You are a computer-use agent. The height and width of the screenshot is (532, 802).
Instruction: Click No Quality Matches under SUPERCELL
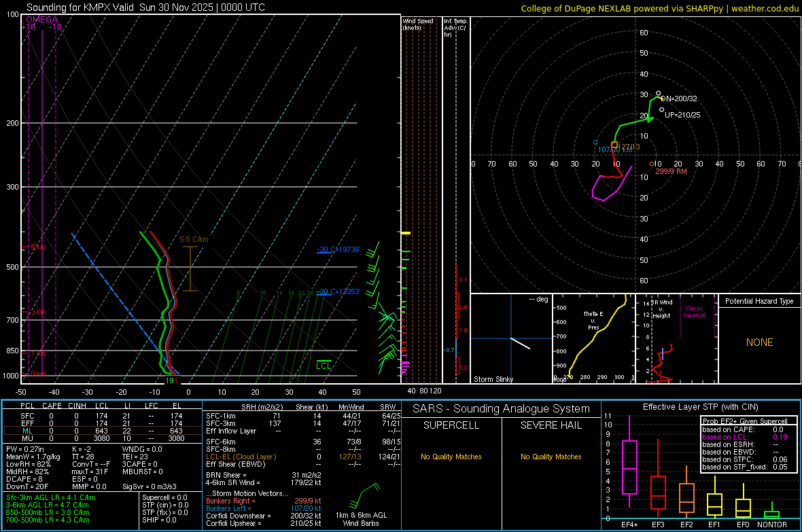coord(451,457)
